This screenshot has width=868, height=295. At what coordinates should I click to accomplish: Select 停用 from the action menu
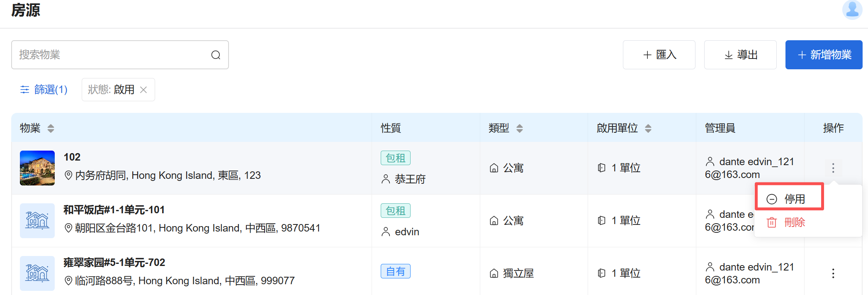pos(789,199)
